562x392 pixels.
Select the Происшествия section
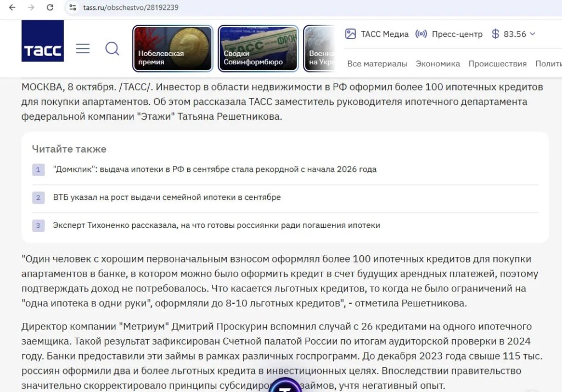[x=497, y=64]
